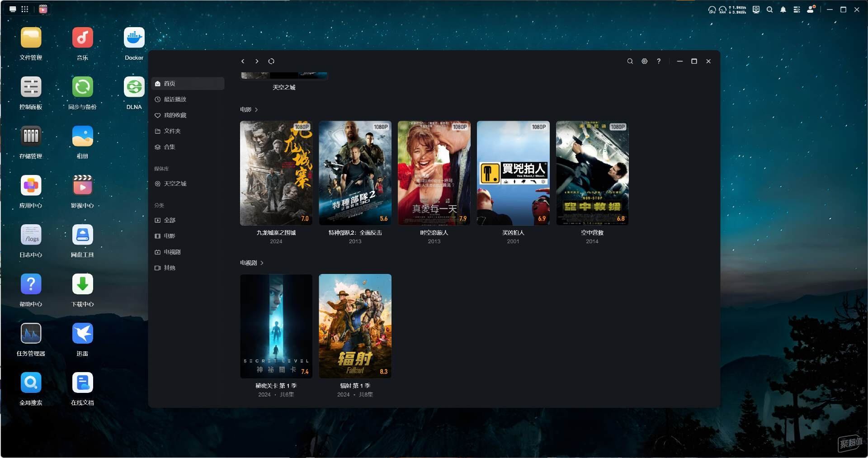Expand the 电视剧 section header
This screenshot has width=868, height=458.
[252, 263]
